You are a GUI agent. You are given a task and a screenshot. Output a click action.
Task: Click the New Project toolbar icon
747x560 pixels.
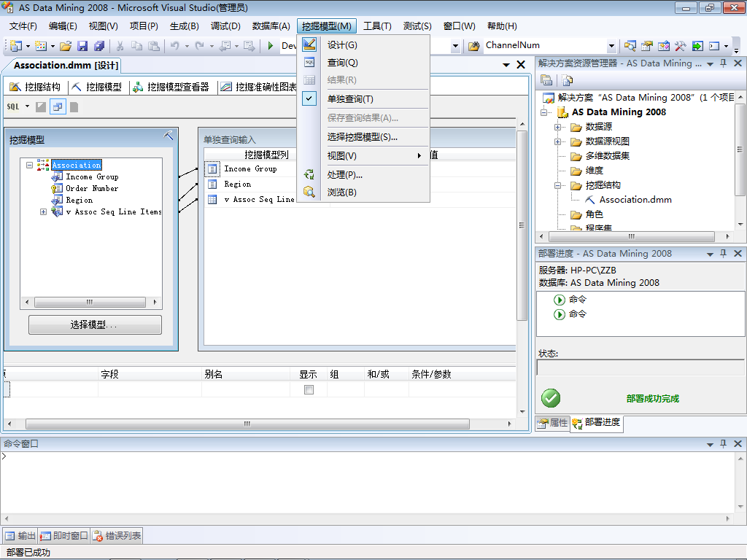point(16,46)
